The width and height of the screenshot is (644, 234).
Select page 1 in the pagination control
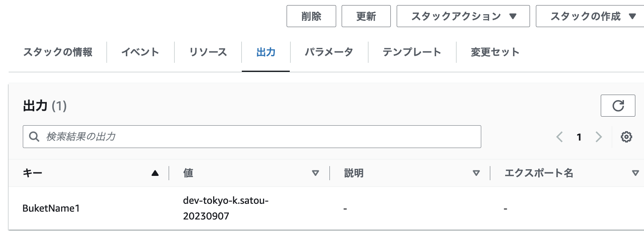(579, 137)
